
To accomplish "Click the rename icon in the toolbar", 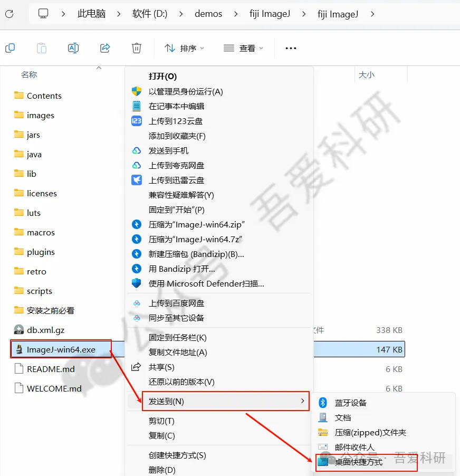I will (73, 48).
